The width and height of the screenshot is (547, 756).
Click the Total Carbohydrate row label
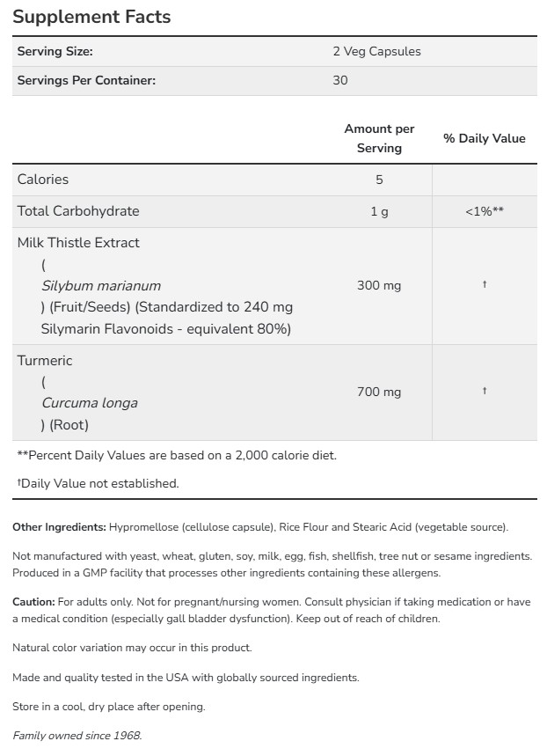click(x=78, y=211)
